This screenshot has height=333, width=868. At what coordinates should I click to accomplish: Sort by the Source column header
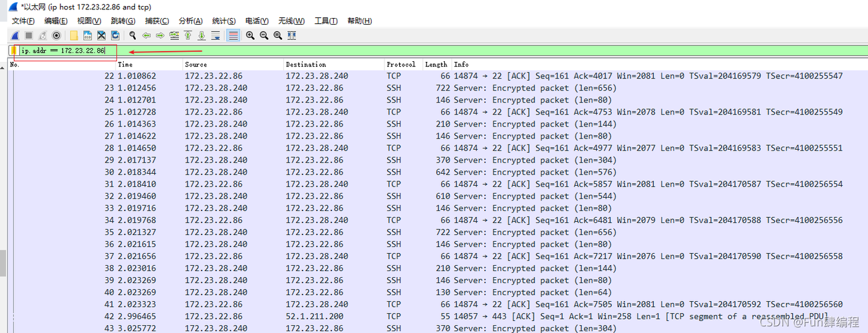coord(233,65)
